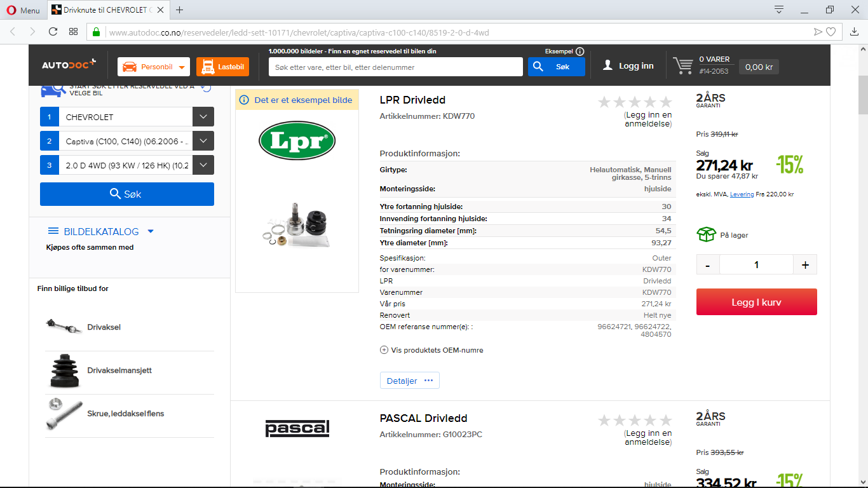Image resolution: width=868 pixels, height=488 pixels.
Task: Expand Vis produktets OEM-numre
Action: tap(431, 350)
